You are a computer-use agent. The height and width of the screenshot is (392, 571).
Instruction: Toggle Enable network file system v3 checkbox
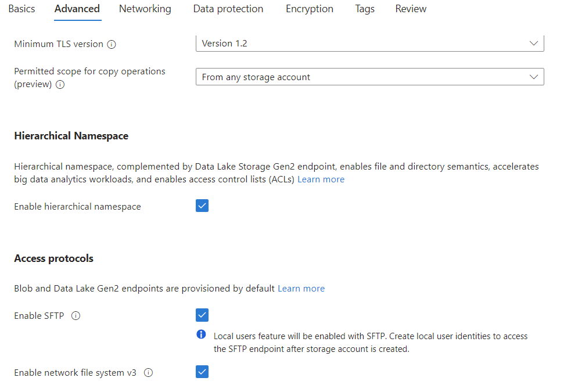pyautogui.click(x=202, y=372)
